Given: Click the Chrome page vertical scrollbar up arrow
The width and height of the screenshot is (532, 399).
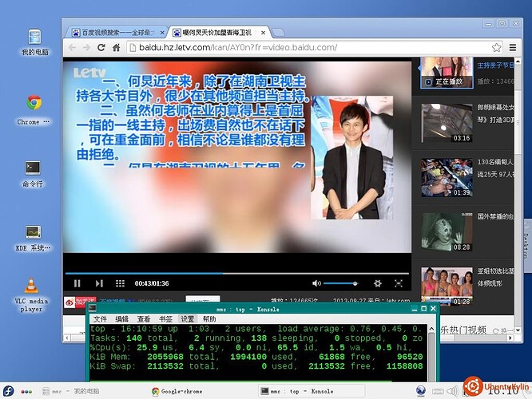Looking at the screenshot, I should tap(518, 61).
